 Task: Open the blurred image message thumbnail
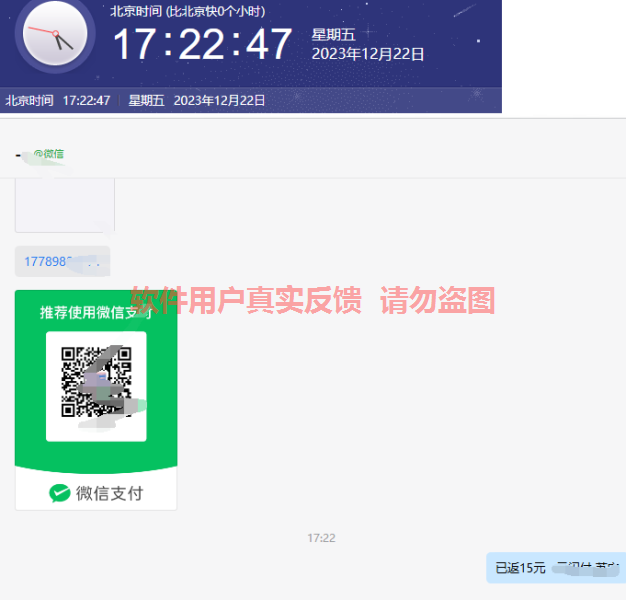click(65, 205)
